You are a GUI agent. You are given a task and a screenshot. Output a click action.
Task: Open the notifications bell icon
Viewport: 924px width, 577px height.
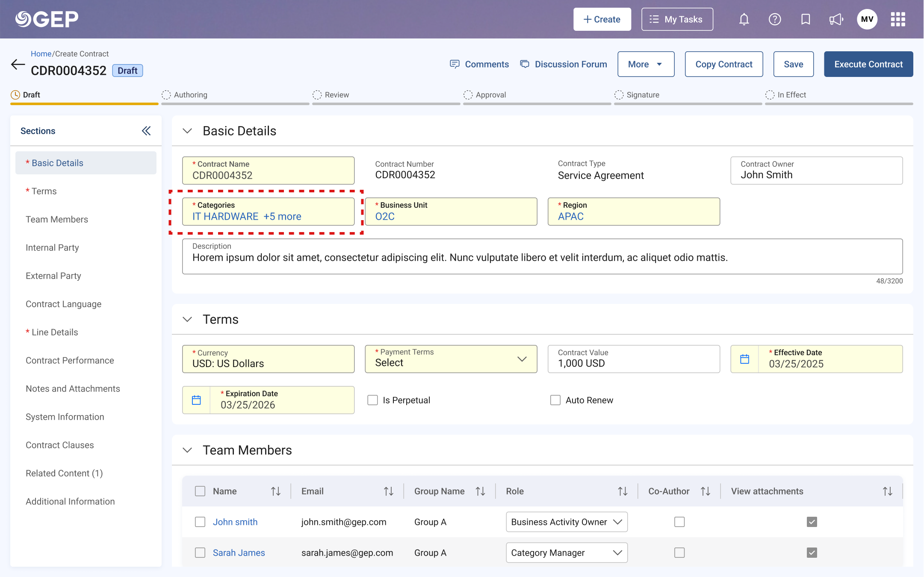click(744, 19)
